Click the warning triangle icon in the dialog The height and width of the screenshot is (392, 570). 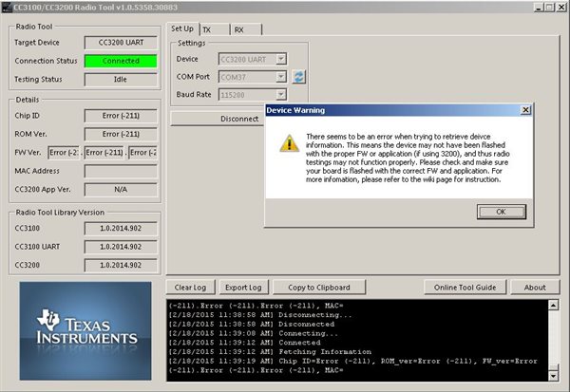click(x=290, y=143)
